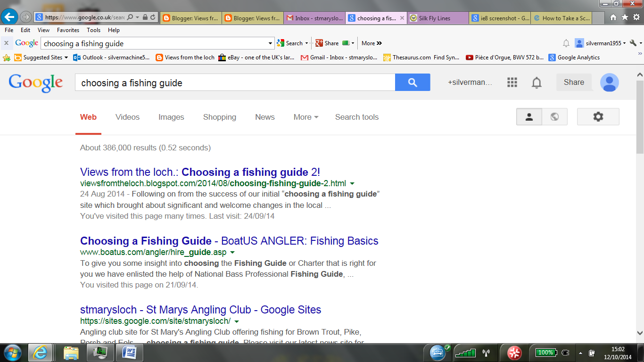Select the Images search category

171,117
